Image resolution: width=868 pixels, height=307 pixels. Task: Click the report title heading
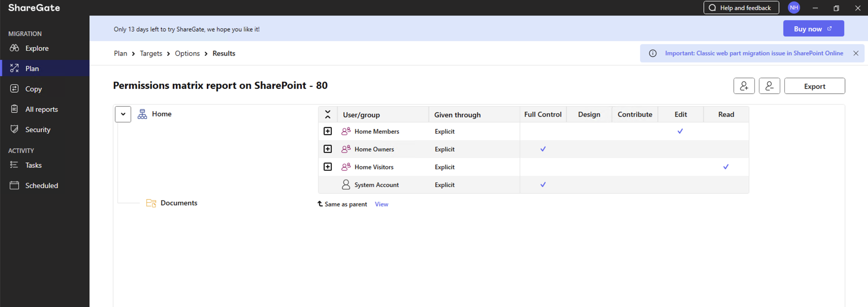click(220, 85)
